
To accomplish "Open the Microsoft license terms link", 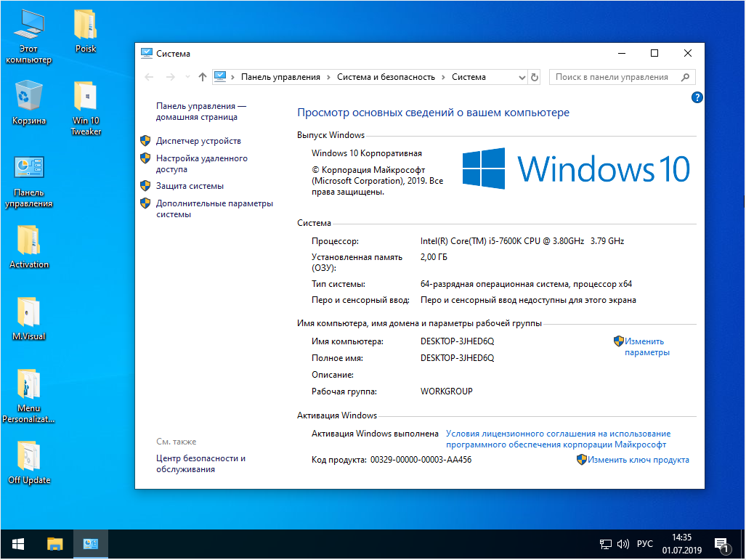I will pyautogui.click(x=558, y=439).
